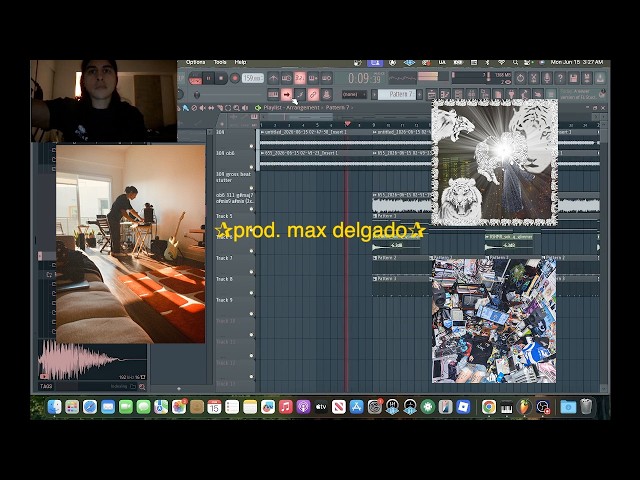Click the browser search magnifier icon

(x=142, y=387)
